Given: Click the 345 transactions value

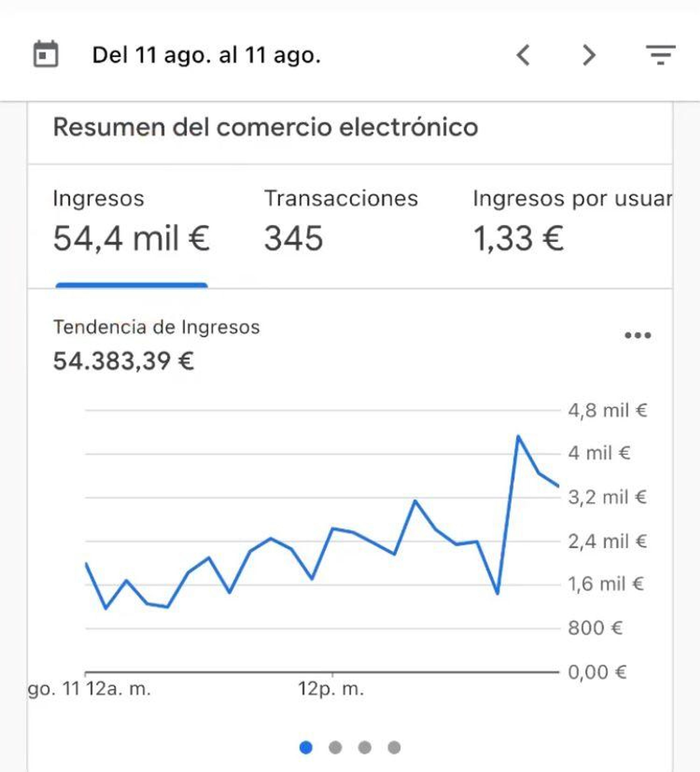Looking at the screenshot, I should (x=293, y=238).
